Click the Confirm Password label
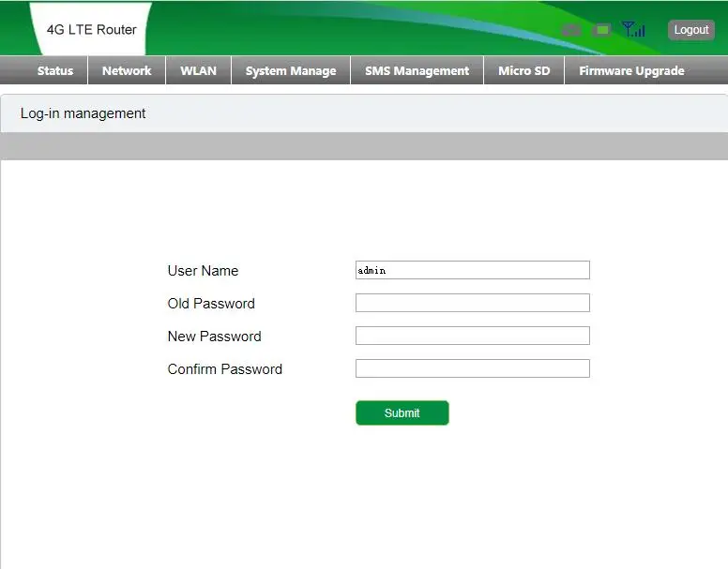This screenshot has width=728, height=569. point(224,369)
